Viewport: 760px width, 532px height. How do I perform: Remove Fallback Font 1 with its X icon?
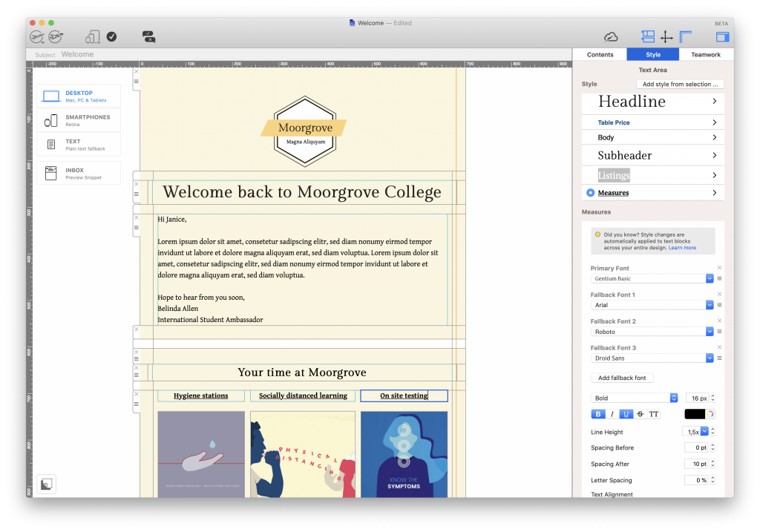(719, 294)
